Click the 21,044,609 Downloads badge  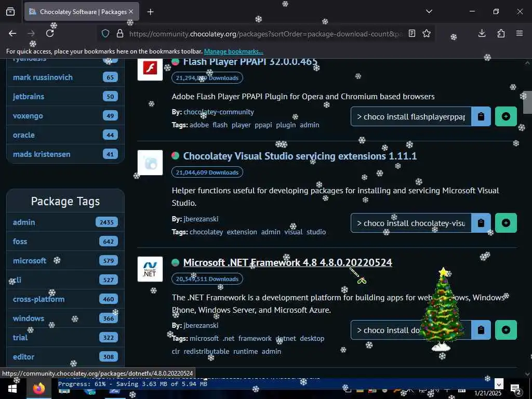207,172
